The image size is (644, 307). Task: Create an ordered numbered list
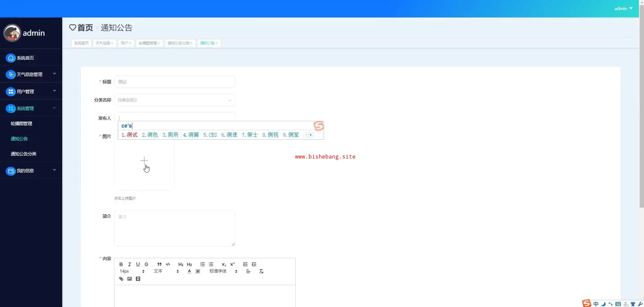coord(203,264)
